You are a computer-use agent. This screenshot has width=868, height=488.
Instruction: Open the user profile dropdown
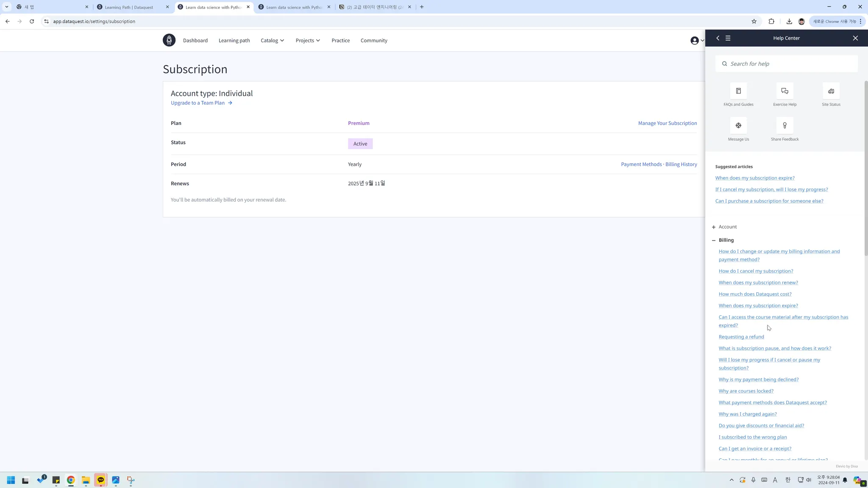tap(696, 41)
